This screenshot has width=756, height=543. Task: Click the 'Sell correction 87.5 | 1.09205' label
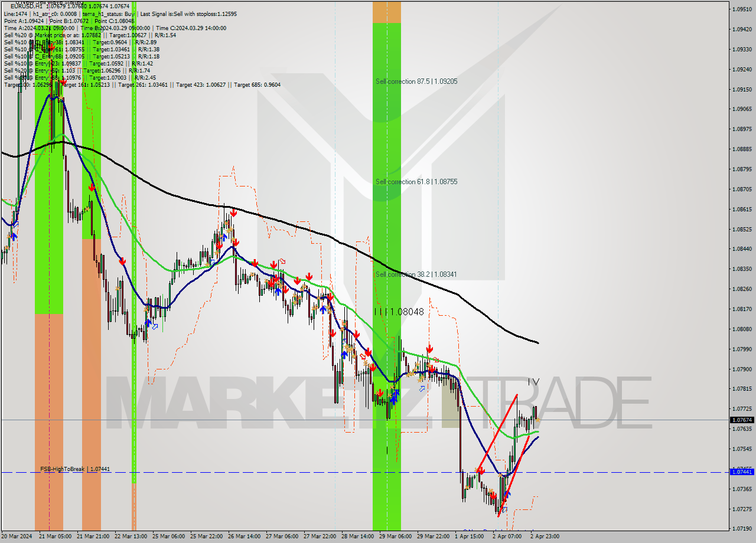coord(416,81)
